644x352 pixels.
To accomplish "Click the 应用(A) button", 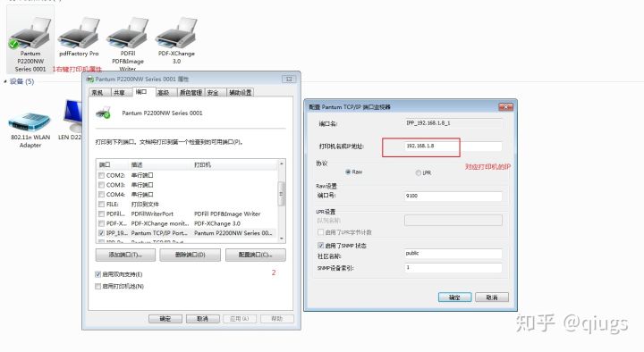I will pos(240,319).
